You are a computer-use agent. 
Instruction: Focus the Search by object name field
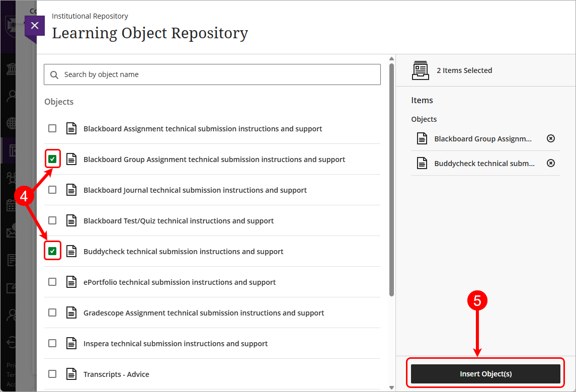212,74
